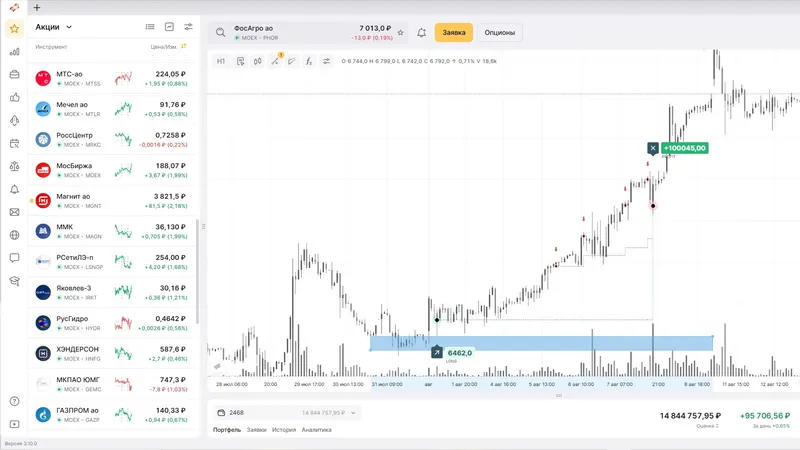Viewport: 800px width, 450px height.
Task: Toggle mini chart display in the watchlist header
Action: coord(169,27)
